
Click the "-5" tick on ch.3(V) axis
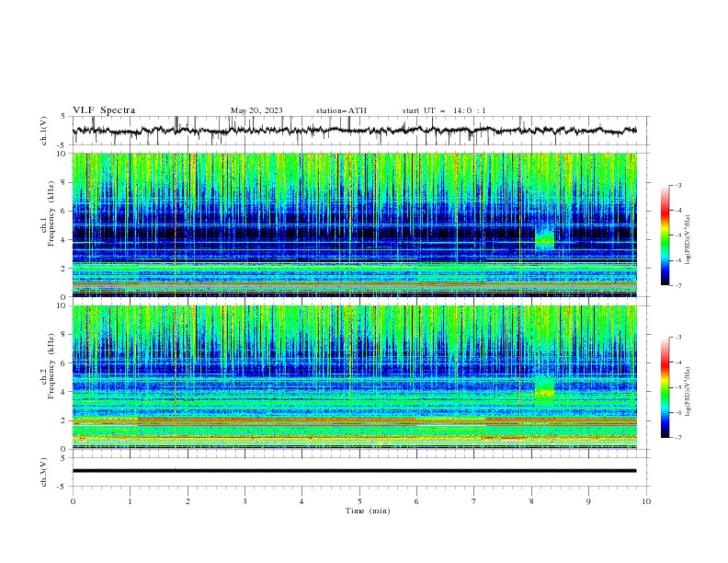pyautogui.click(x=62, y=487)
